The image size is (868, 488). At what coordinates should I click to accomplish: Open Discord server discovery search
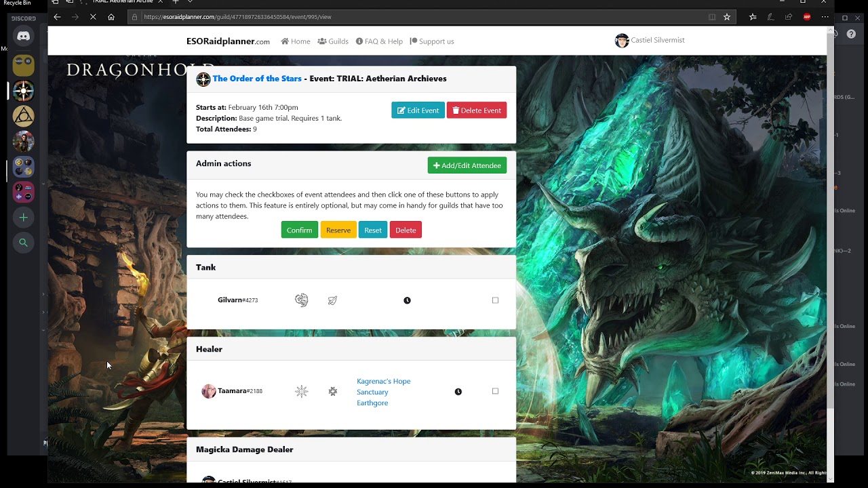(23, 242)
